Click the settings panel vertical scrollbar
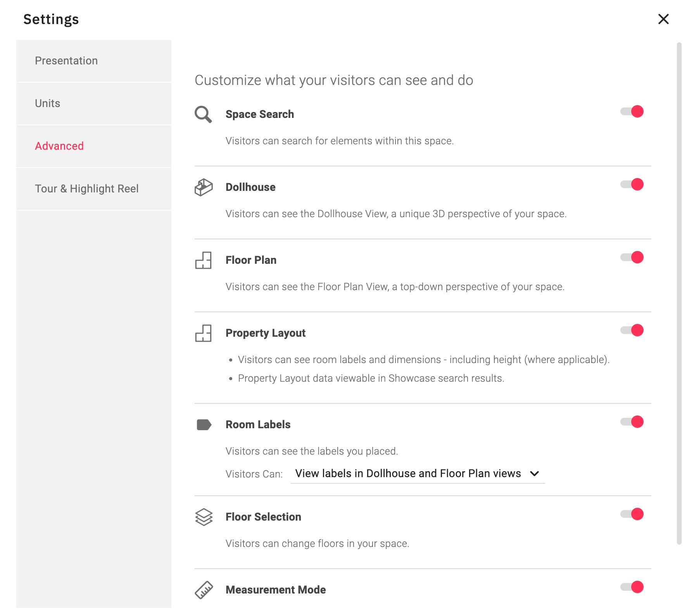This screenshot has width=694, height=616. tap(679, 293)
